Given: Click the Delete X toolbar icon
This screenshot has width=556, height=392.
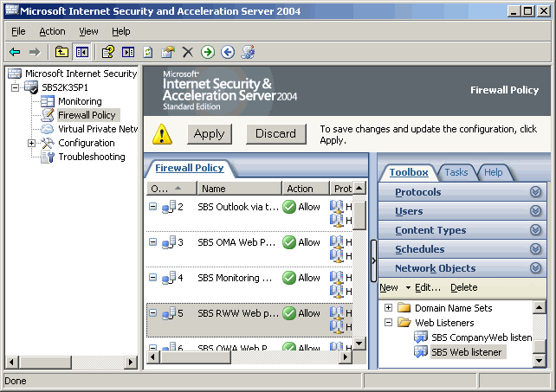Looking at the screenshot, I should pyautogui.click(x=188, y=53).
